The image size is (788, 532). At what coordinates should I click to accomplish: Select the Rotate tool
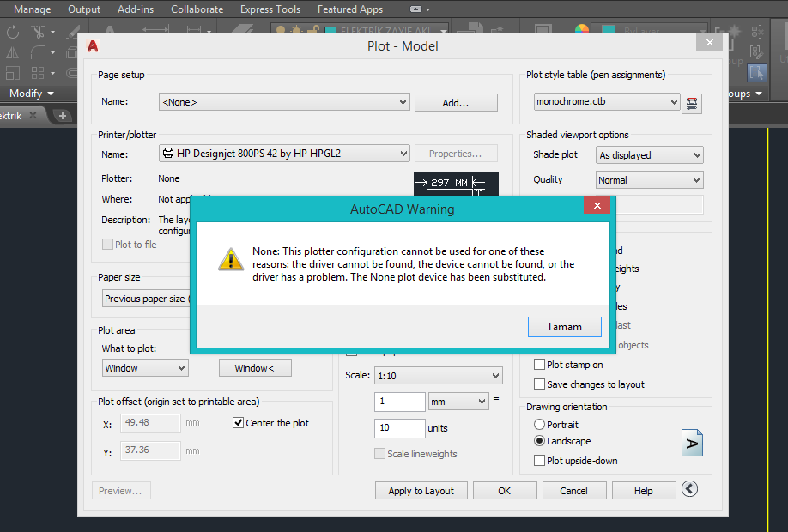tap(13, 32)
